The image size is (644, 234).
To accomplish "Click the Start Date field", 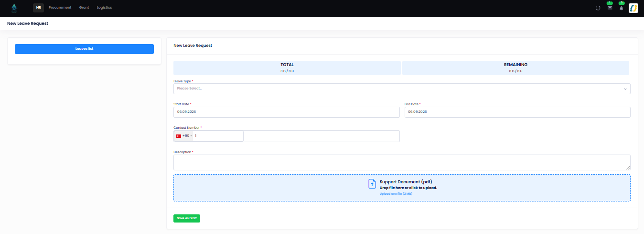I will (287, 112).
